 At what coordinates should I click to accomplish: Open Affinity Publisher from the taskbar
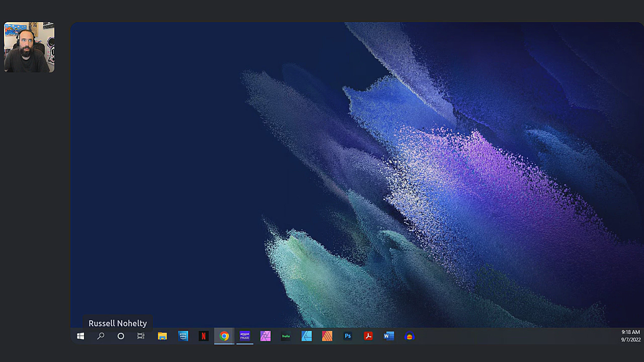coord(327,336)
